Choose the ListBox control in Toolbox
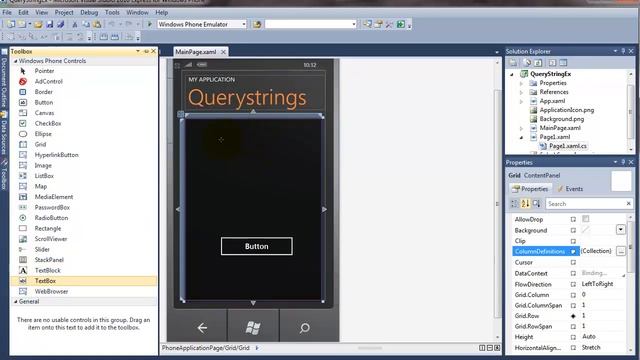 83,176
